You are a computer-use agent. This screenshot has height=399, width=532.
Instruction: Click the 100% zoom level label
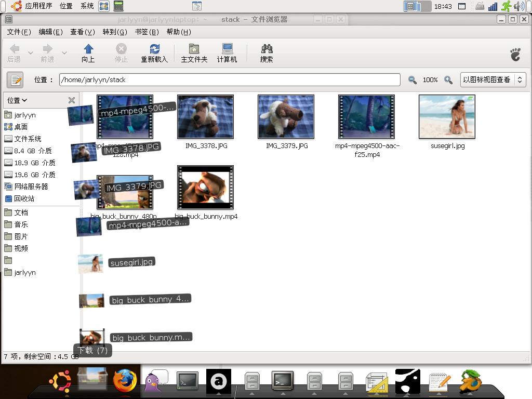430,79
